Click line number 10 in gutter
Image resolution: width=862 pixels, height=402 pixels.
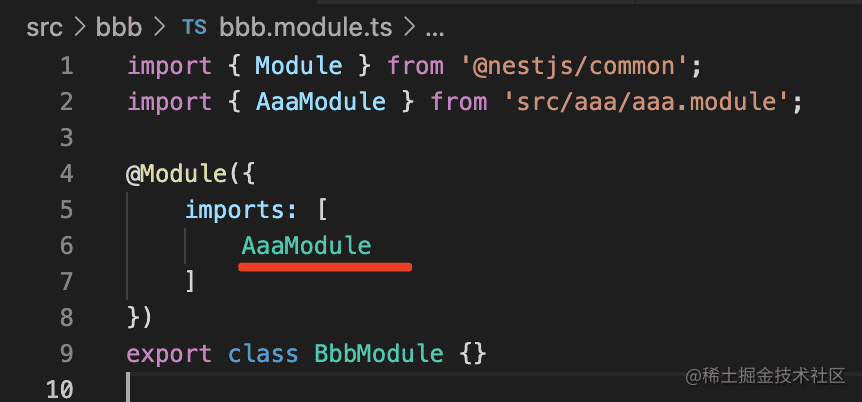[60, 389]
